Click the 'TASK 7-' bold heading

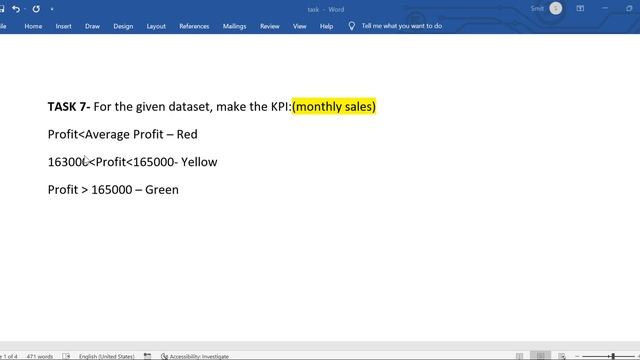[69, 107]
